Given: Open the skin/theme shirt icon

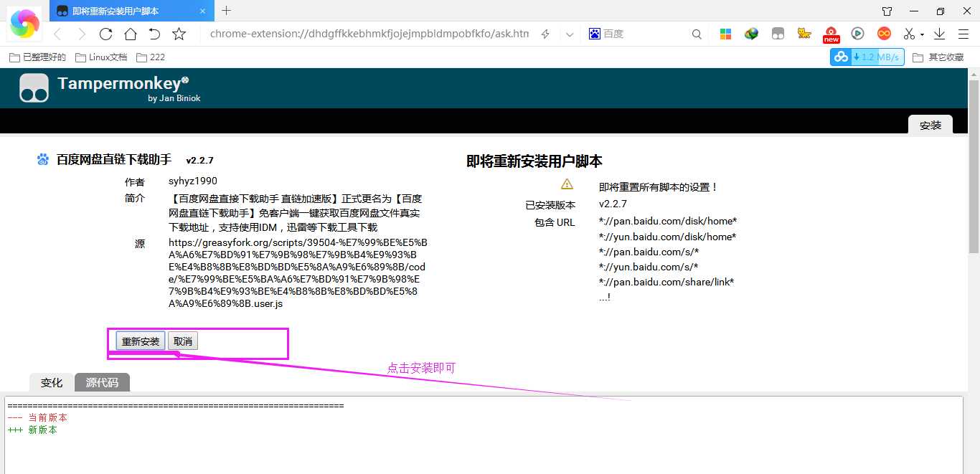Looking at the screenshot, I should [887, 11].
